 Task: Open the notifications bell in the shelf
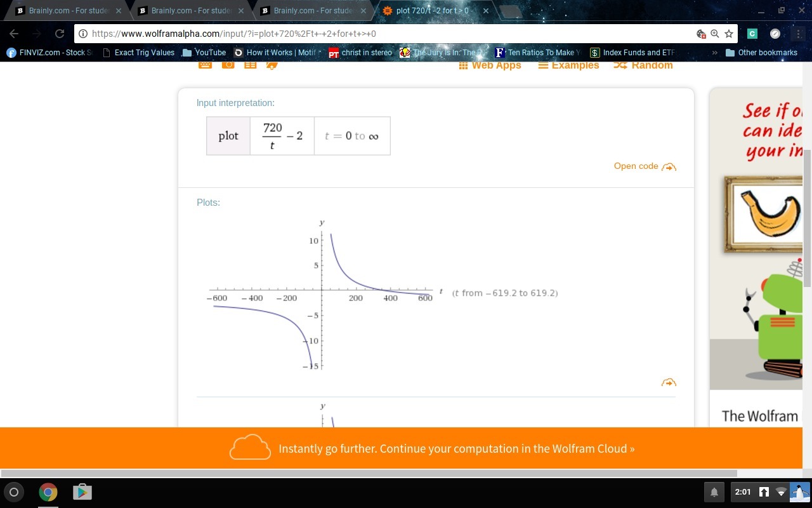[714, 491]
